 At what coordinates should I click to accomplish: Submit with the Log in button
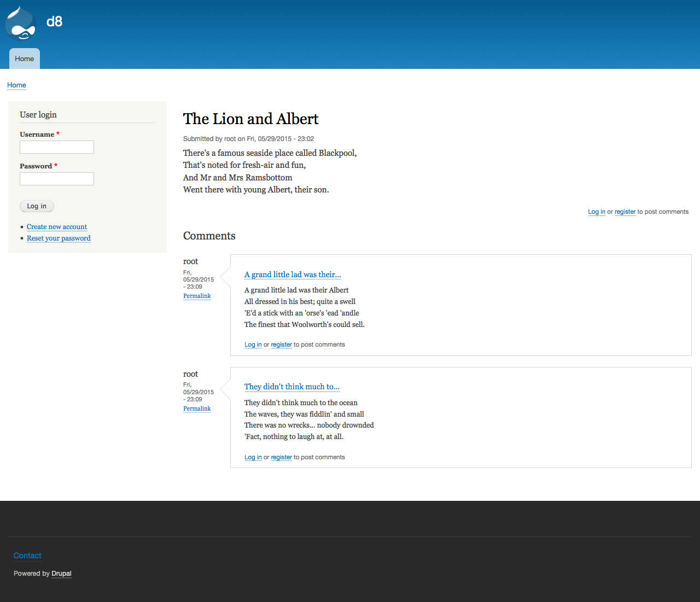point(37,206)
